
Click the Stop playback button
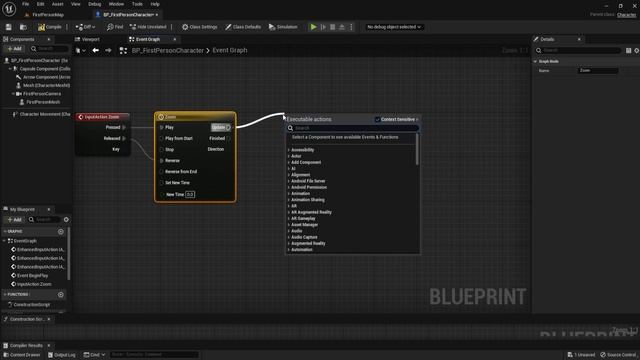point(333,27)
